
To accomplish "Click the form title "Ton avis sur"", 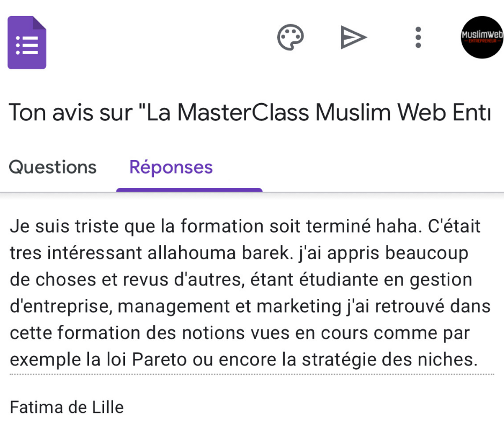I will click(70, 112).
